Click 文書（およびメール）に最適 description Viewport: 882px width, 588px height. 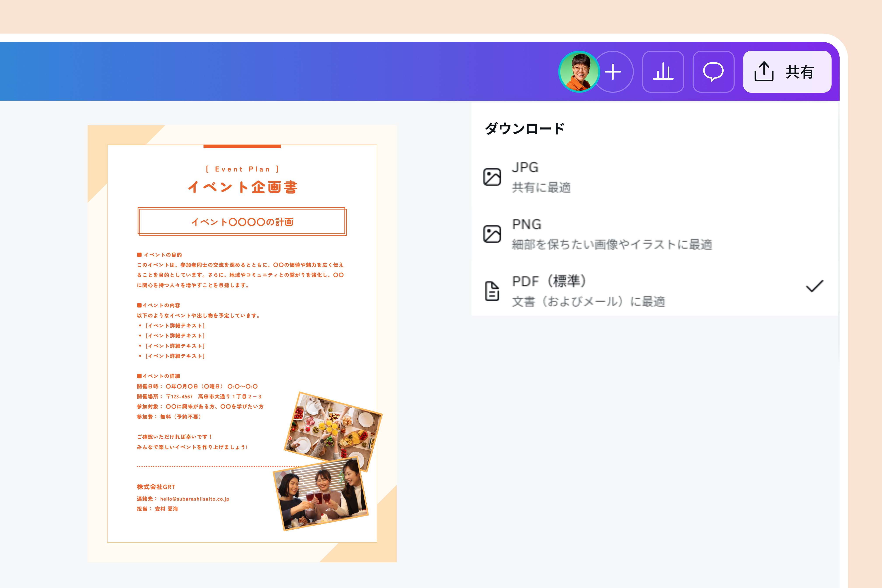tap(588, 301)
